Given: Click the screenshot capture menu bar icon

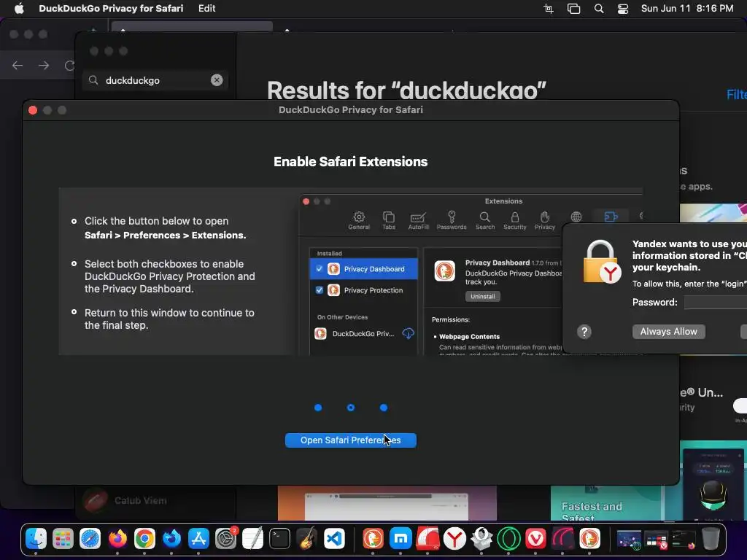Looking at the screenshot, I should point(549,9).
